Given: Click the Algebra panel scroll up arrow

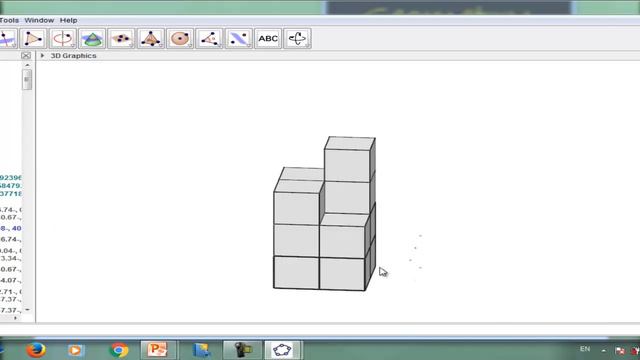Looking at the screenshot, I should click(x=27, y=65).
